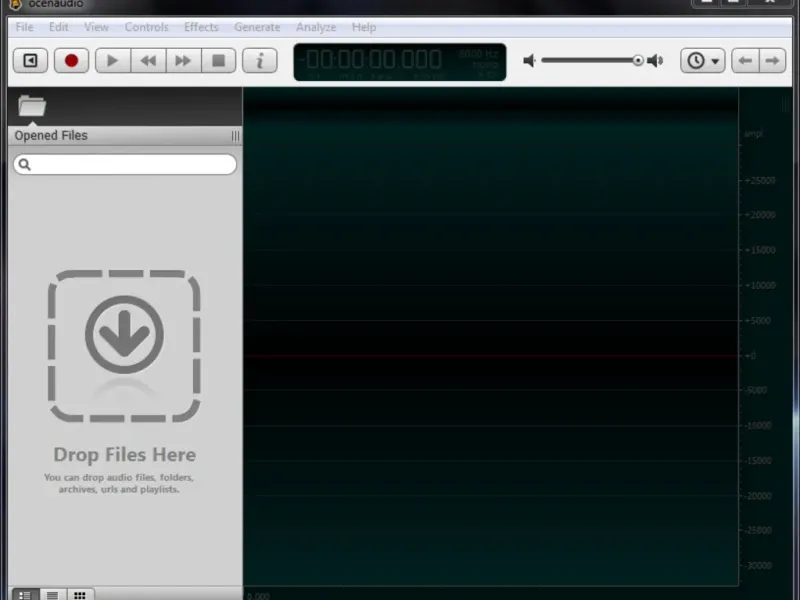Click the Fast Forward button
The height and width of the screenshot is (600, 800).
(183, 61)
